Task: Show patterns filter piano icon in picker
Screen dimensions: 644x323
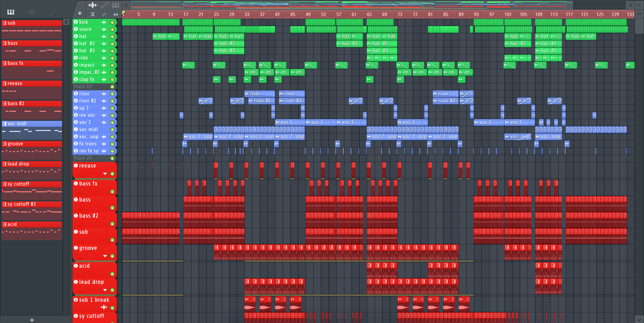Action: [11, 12]
